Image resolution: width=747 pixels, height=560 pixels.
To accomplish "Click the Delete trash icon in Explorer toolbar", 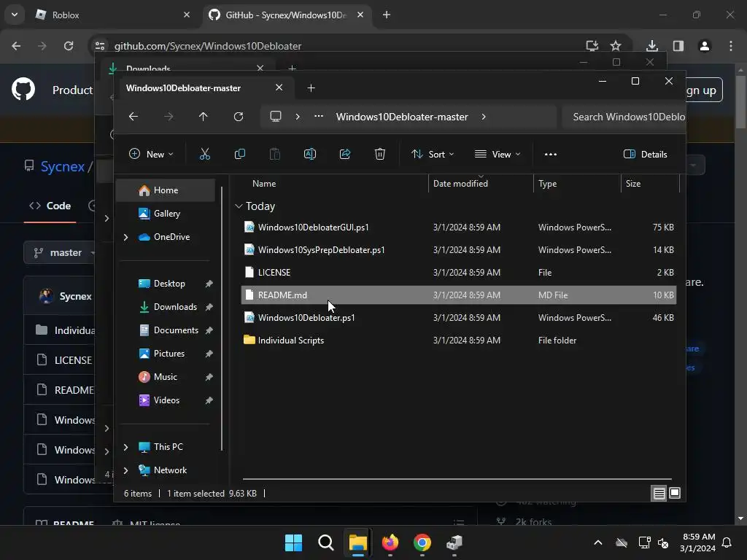I will pyautogui.click(x=379, y=154).
